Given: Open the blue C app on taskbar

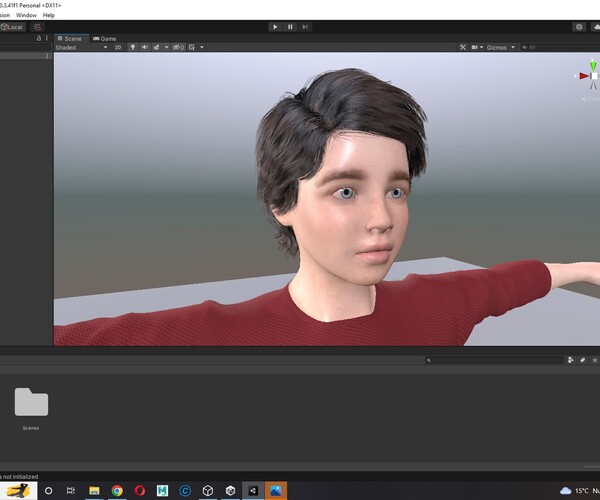Looking at the screenshot, I should [x=185, y=490].
